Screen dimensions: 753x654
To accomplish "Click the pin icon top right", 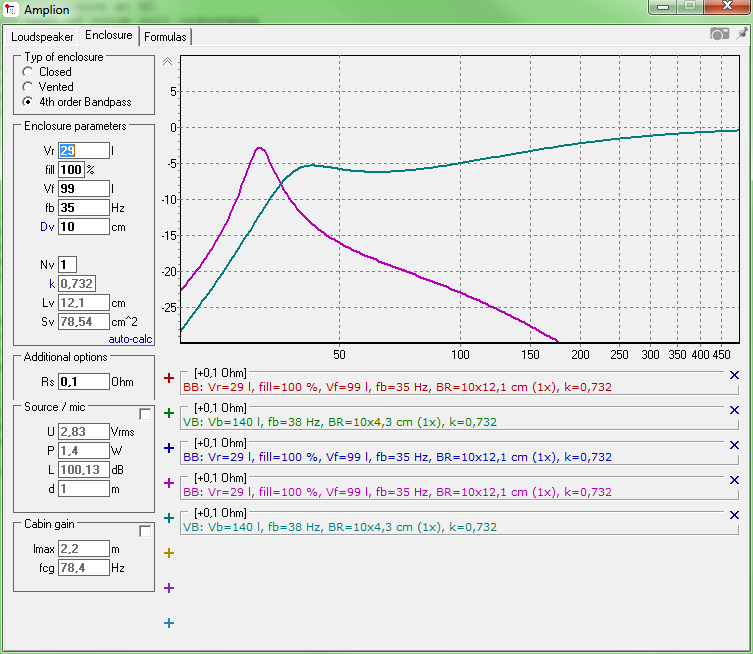I will 742,34.
